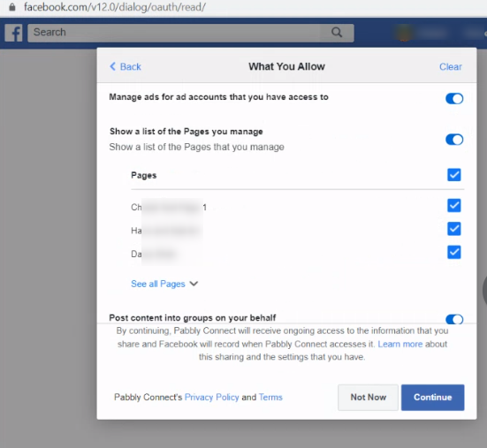Uncheck the checkbox for page starting Ch
Viewport: 487px width, 448px height.
(454, 206)
